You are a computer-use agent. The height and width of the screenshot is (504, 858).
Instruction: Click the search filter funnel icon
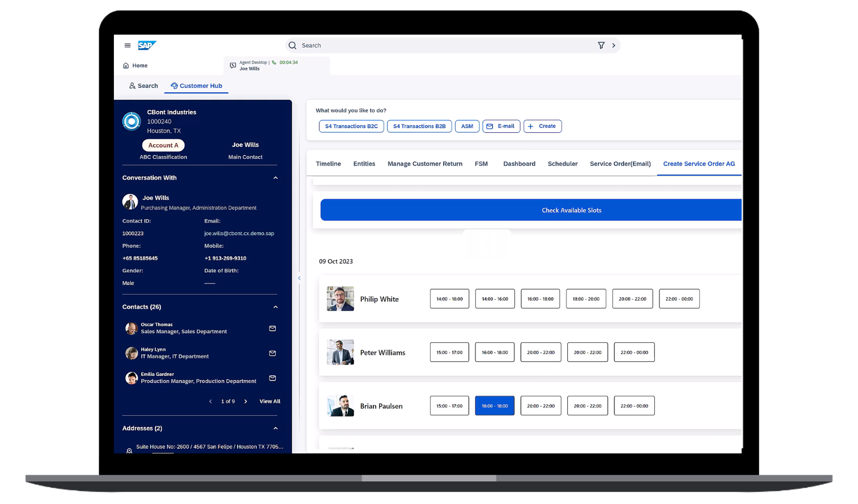(601, 45)
